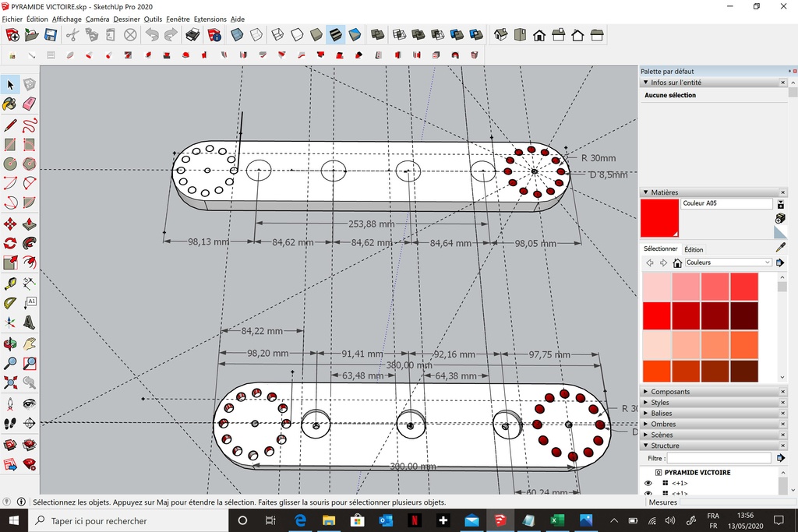The height and width of the screenshot is (532, 798).
Task: Close the Structure panel
Action: [x=782, y=446]
